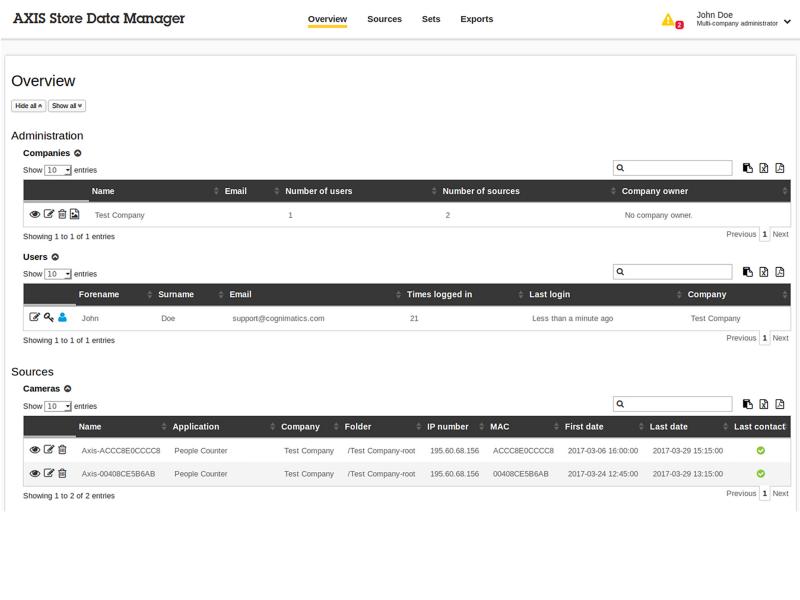Click 'No company owner.' cell
The image size is (800, 600).
tap(658, 215)
